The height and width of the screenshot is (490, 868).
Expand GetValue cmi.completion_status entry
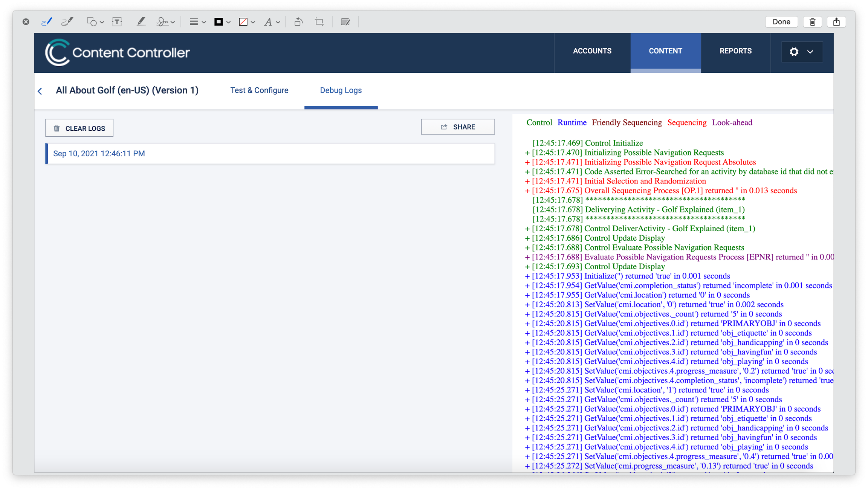click(x=527, y=286)
